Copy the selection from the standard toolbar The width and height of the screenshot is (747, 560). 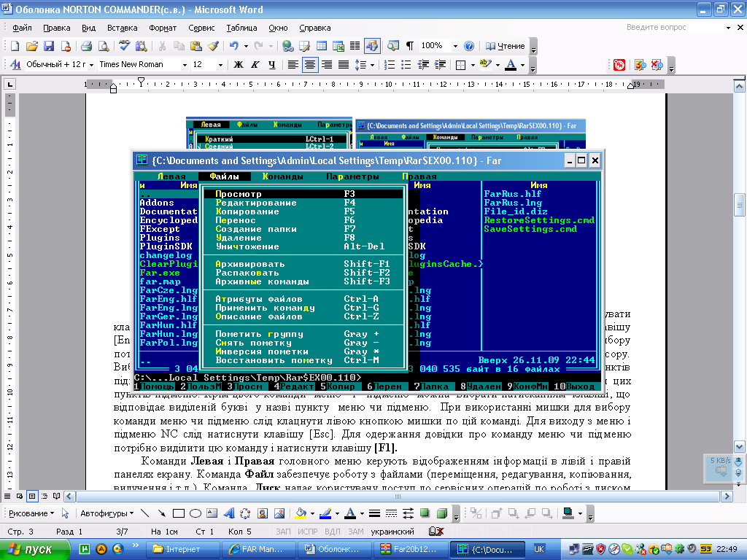pyautogui.click(x=179, y=46)
